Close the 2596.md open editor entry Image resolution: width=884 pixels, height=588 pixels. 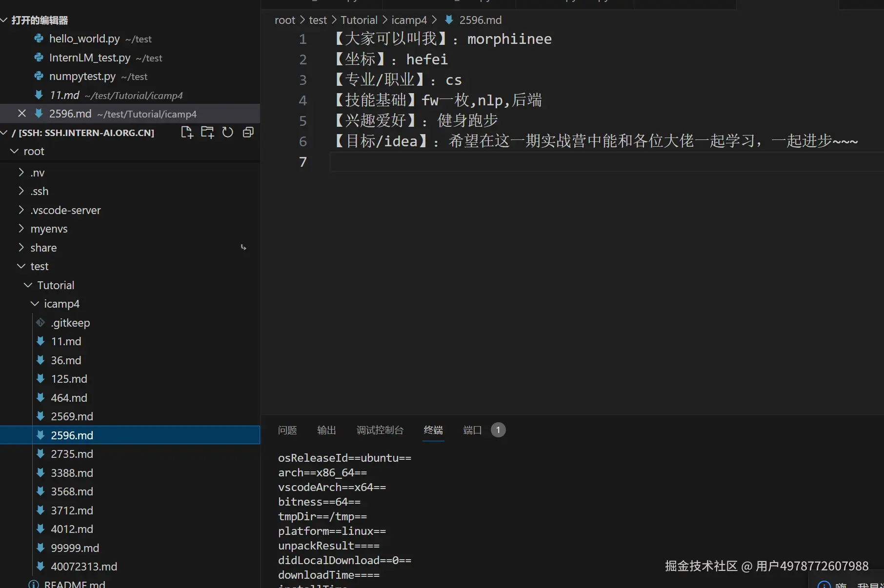[x=21, y=114]
